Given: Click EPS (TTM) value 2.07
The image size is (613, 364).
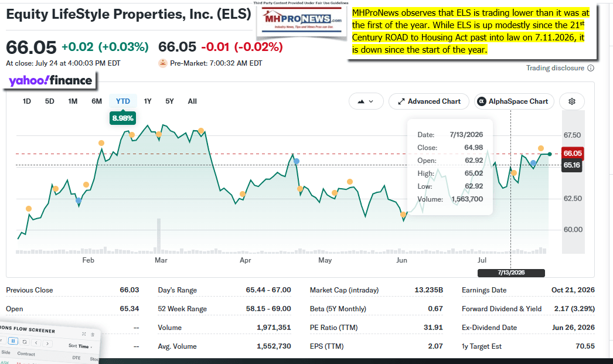Looking at the screenshot, I should [x=435, y=346].
